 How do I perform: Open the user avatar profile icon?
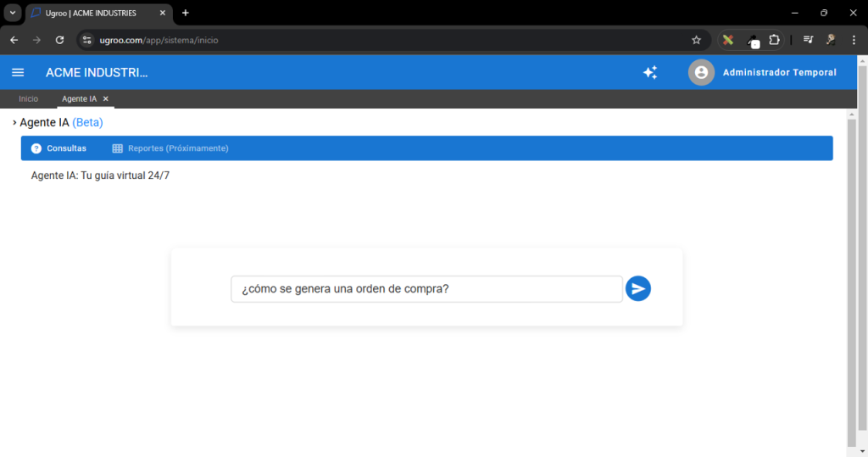click(x=701, y=73)
